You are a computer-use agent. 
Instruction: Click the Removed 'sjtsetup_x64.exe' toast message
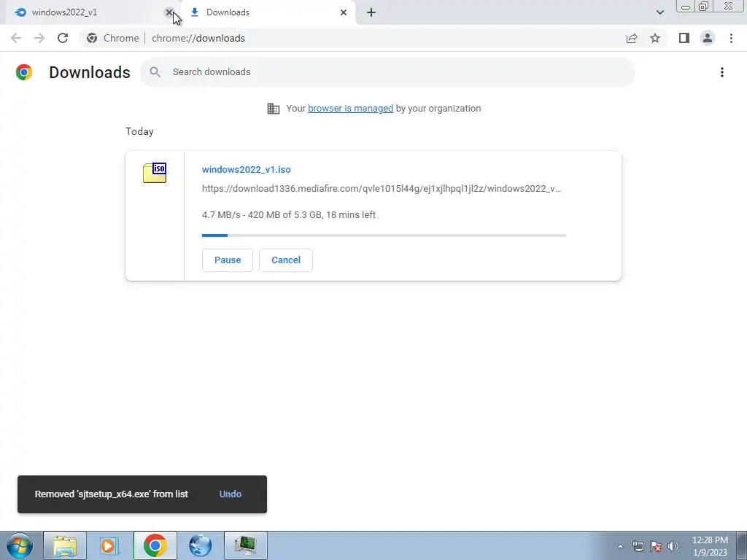click(112, 494)
